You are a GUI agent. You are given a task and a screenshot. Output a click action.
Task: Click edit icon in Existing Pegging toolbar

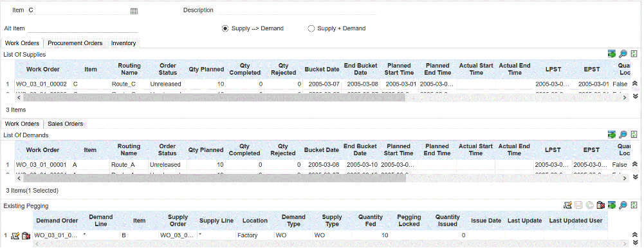tap(567, 205)
